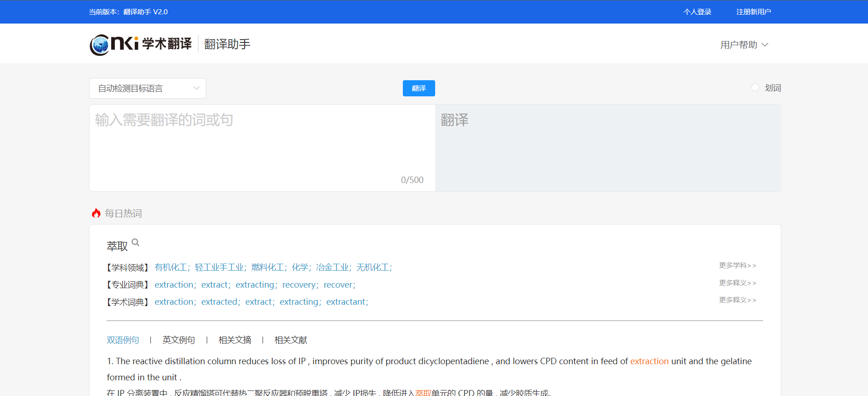Click 注册新用户 in the top bar
The height and width of the screenshot is (396, 868).
click(x=753, y=12)
